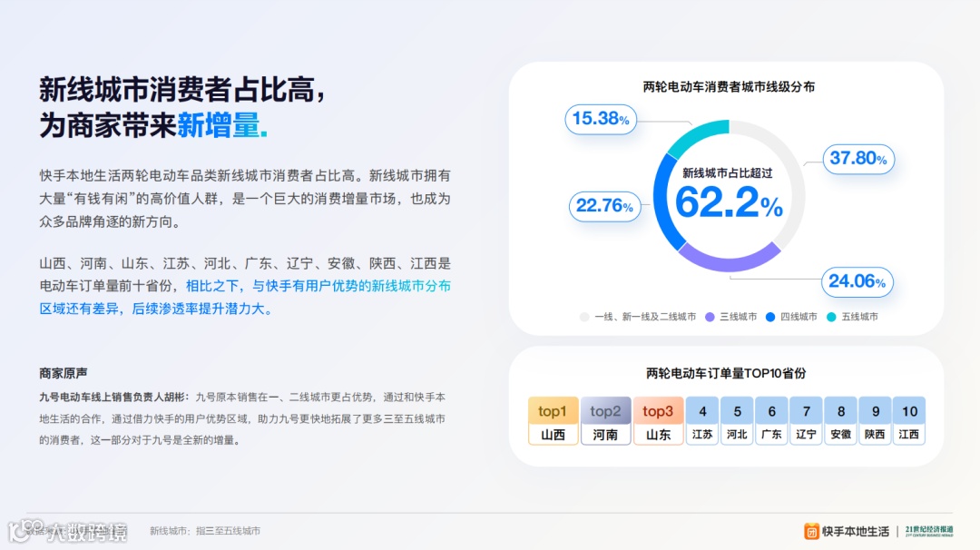Select the purple 三线城市 legend dot
The width and height of the screenshot is (980, 550).
(x=710, y=317)
